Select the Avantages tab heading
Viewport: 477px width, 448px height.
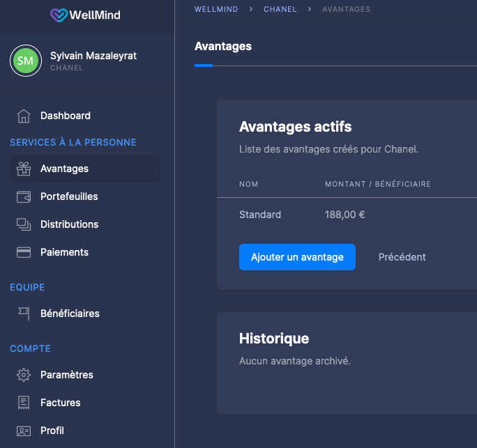point(222,47)
